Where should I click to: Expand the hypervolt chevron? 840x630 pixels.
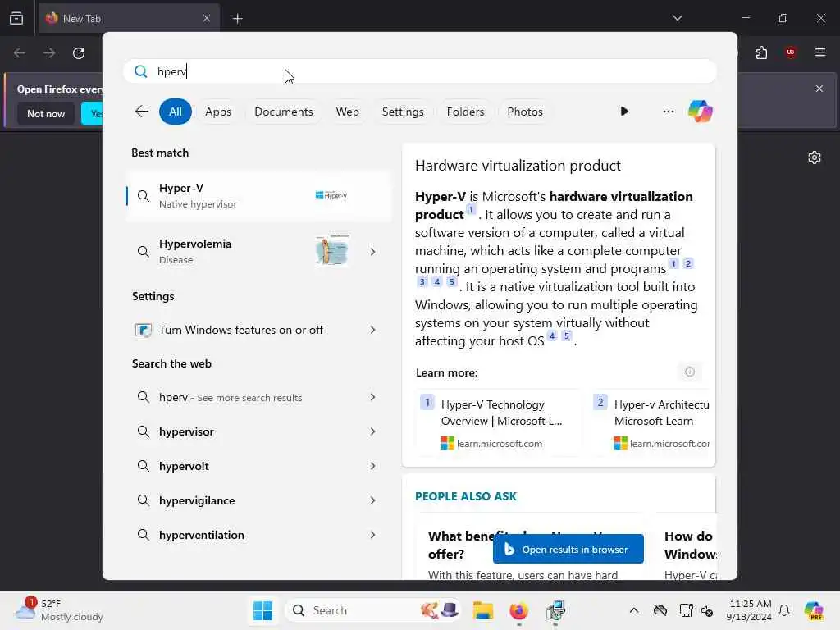click(x=372, y=466)
